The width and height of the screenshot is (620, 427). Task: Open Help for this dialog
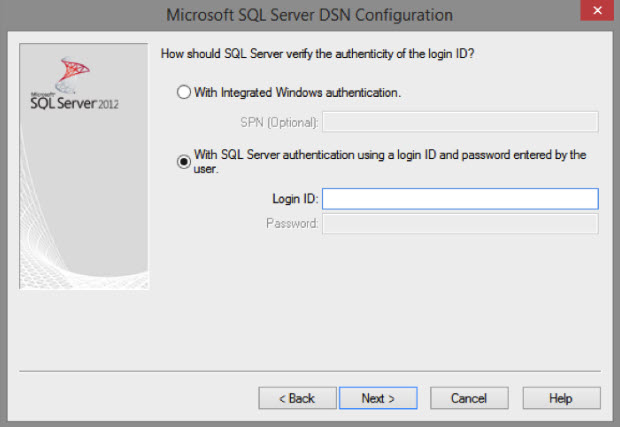click(561, 398)
